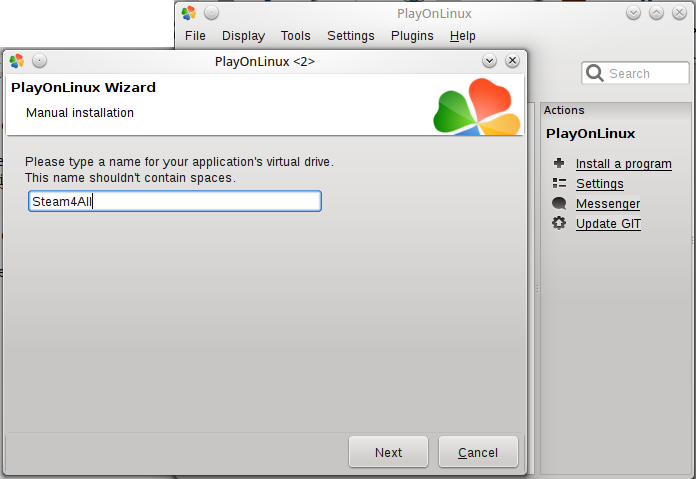
Task: Cancel the manual installation wizard
Action: (478, 452)
